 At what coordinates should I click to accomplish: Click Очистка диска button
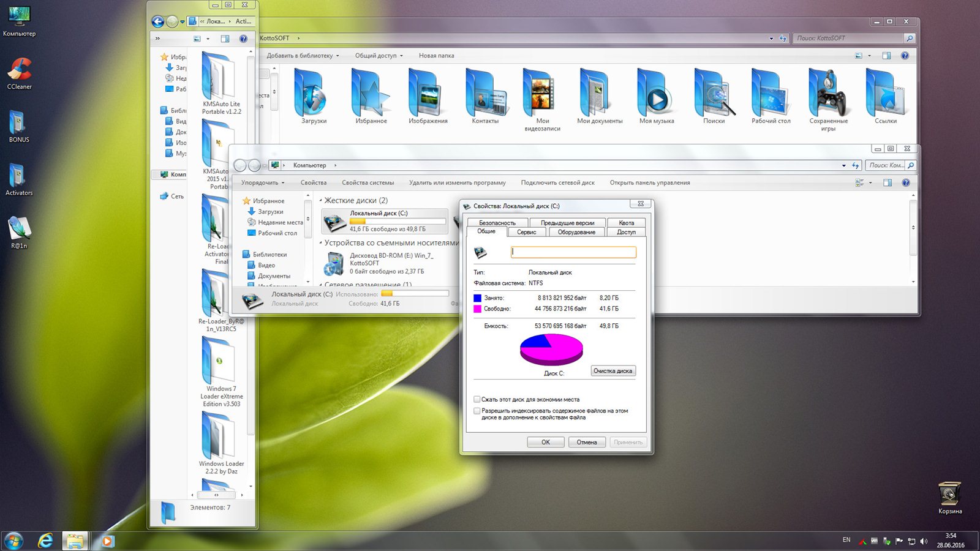612,371
